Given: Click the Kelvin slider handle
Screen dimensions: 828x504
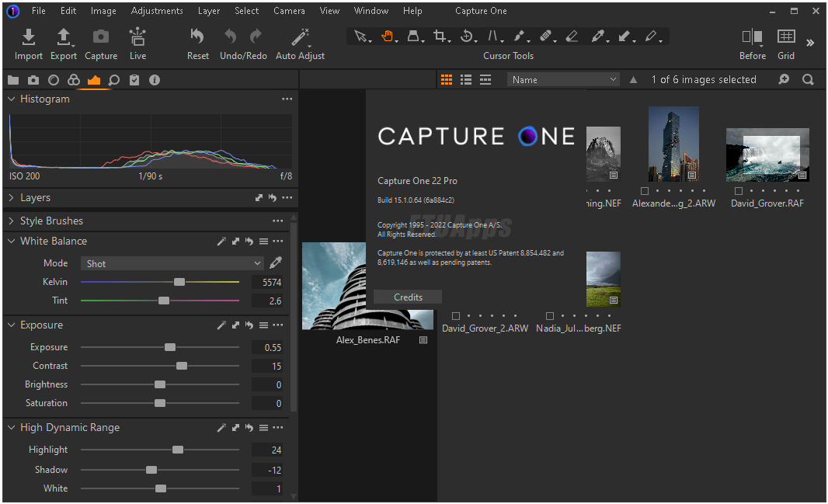Looking at the screenshot, I should point(179,282).
